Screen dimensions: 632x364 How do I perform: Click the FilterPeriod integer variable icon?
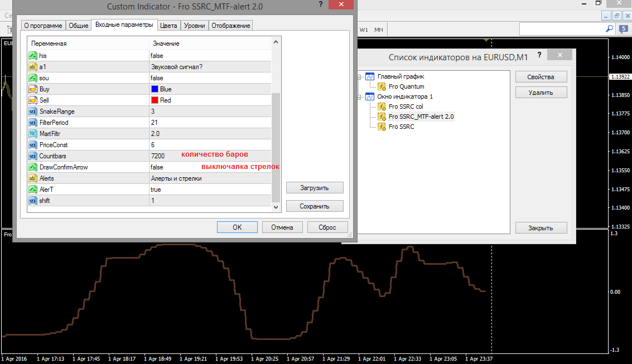33,123
